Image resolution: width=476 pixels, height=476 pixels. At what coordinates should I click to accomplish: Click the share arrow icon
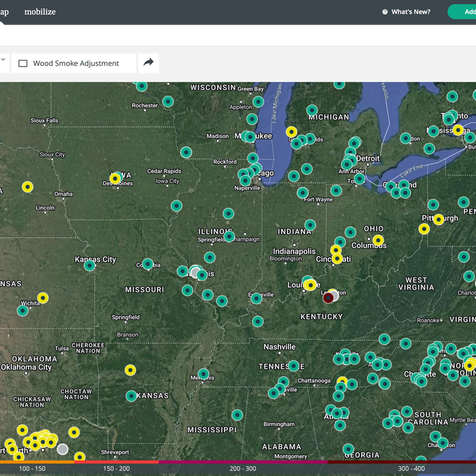pyautogui.click(x=148, y=63)
